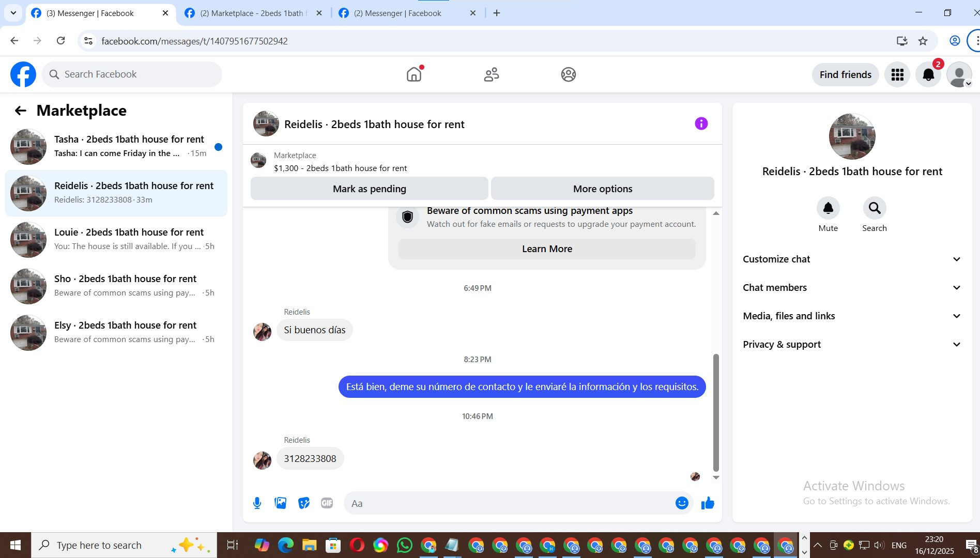
Task: Attach a photo using the image icon
Action: 281,503
